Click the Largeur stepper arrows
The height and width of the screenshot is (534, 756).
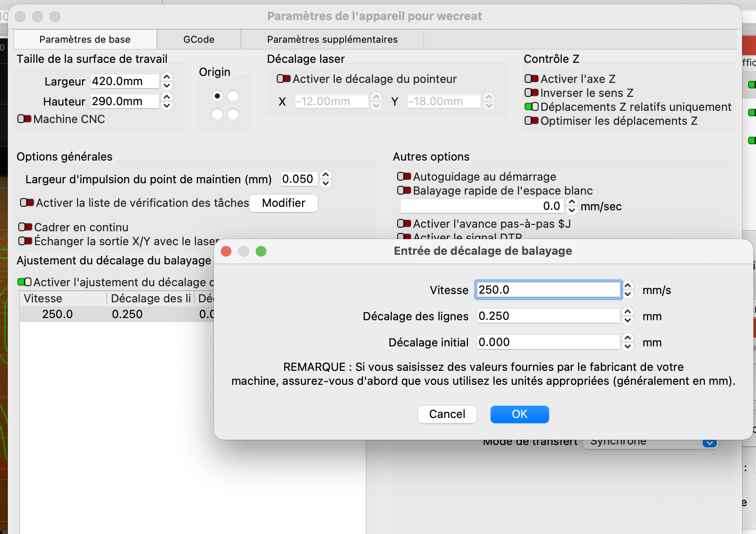click(x=167, y=81)
